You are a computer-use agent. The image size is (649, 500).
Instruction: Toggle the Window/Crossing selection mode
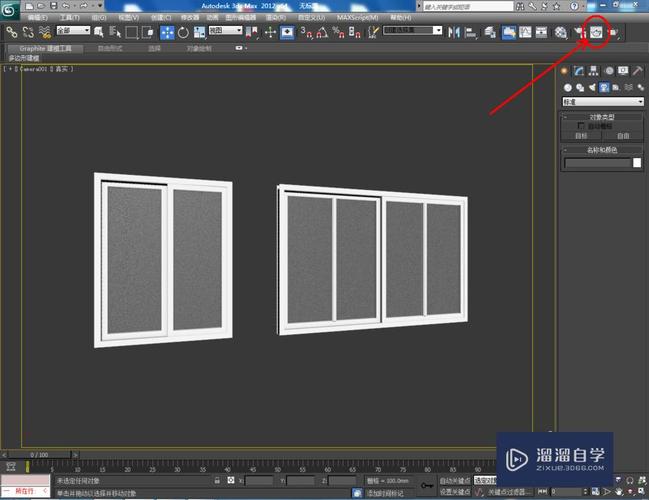(x=148, y=32)
